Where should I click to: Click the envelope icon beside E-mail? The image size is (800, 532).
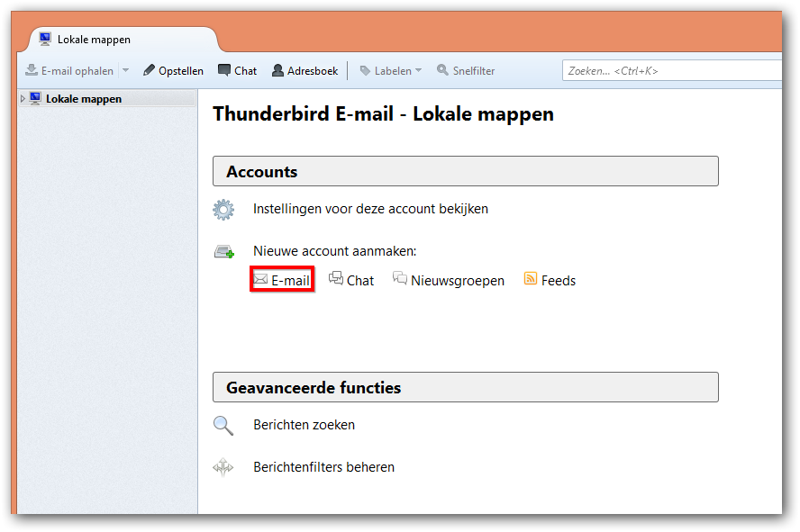(260, 279)
